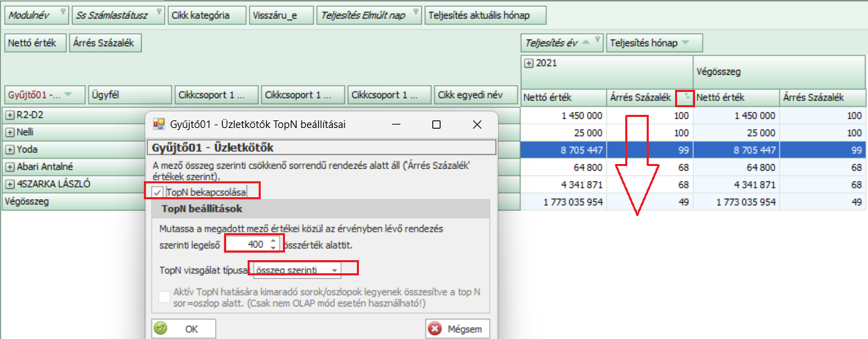Select the Ügyfél row field header
This screenshot has height=339, width=868.
tap(129, 94)
